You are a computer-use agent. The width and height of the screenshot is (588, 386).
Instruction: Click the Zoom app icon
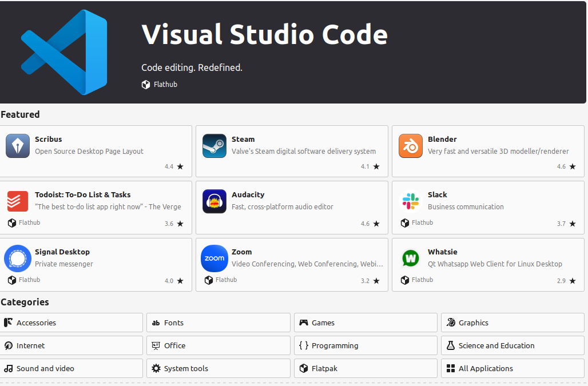[x=214, y=258]
